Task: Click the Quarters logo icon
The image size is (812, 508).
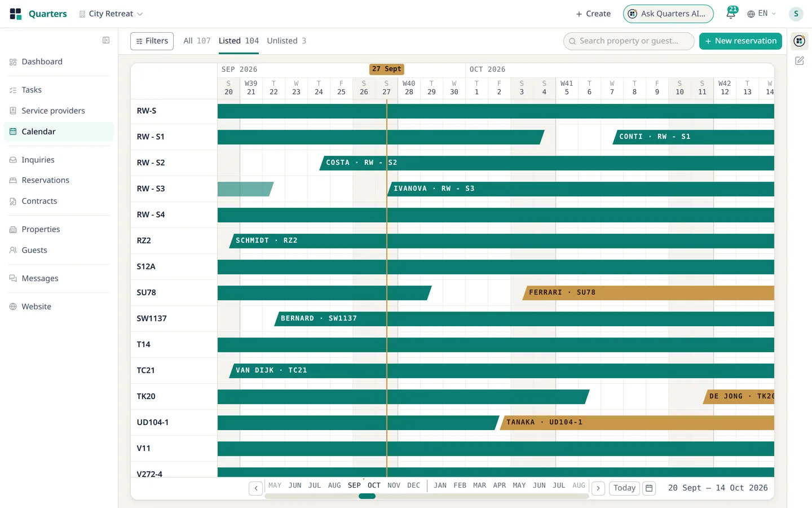Action: coord(15,14)
